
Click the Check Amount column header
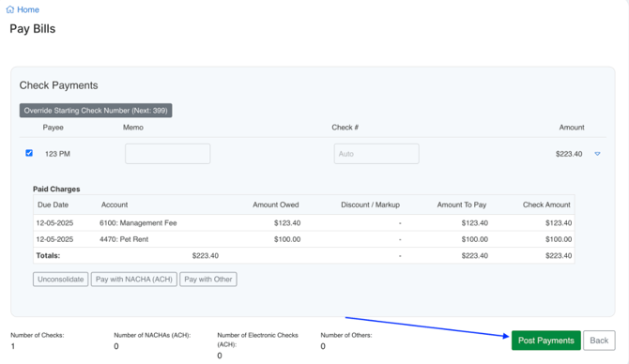coord(546,205)
